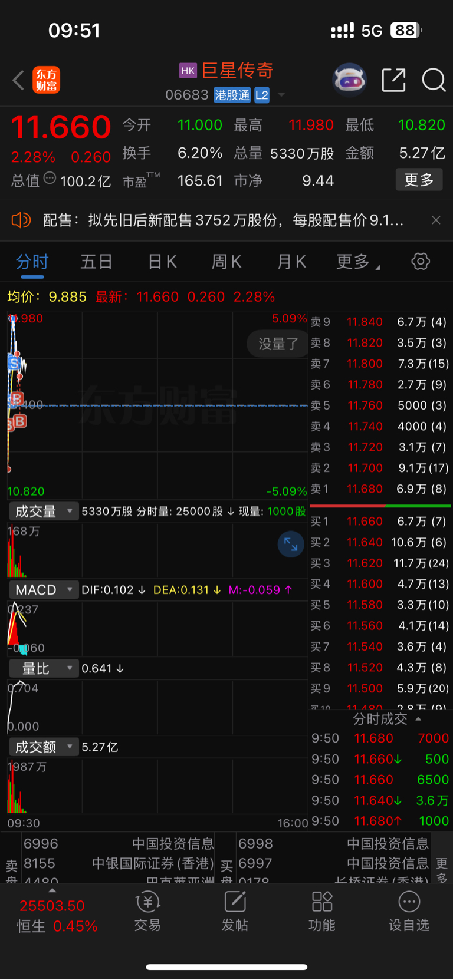Expand the 恒生 index bar

coord(52,890)
